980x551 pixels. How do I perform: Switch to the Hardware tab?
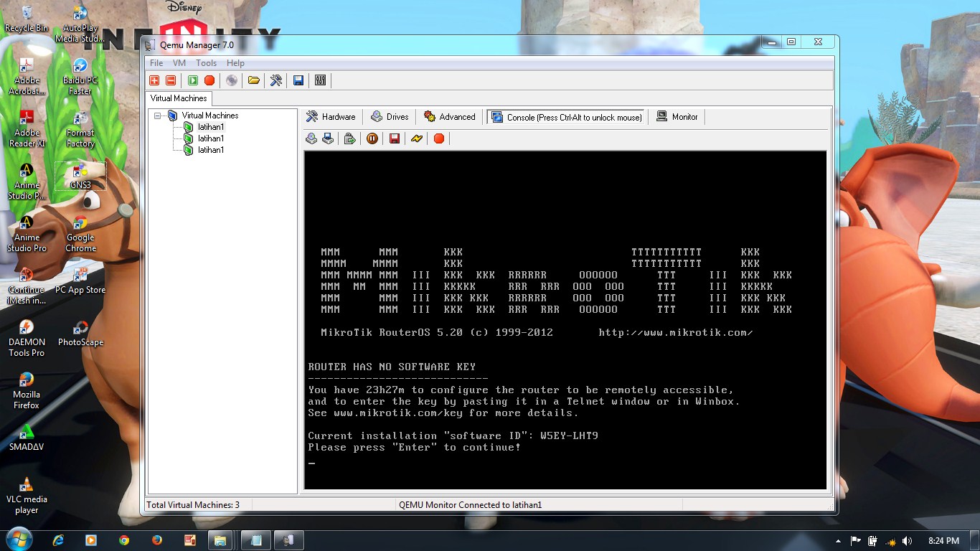pyautogui.click(x=331, y=117)
